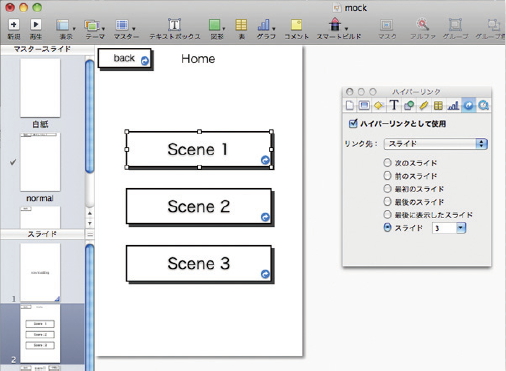The height and width of the screenshot is (371, 506).
Task: Open the Chart inspector tab
Action: [x=453, y=106]
